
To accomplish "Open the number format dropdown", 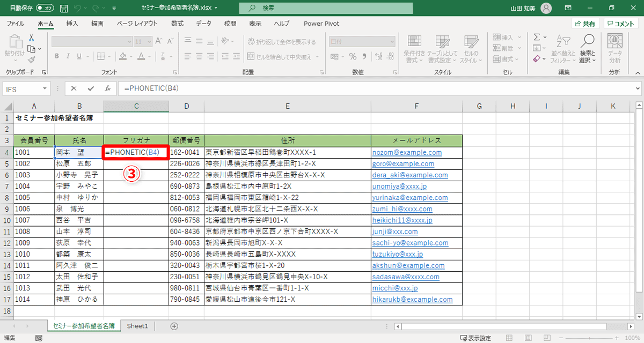I will [x=361, y=42].
